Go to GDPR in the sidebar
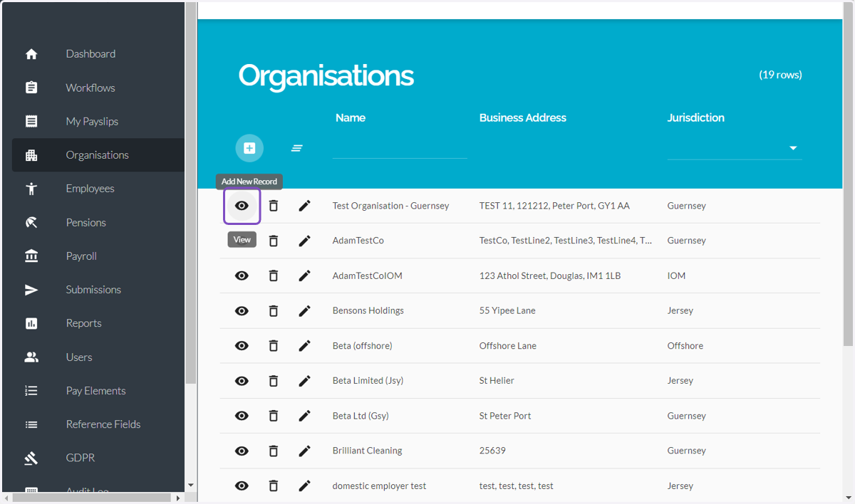The width and height of the screenshot is (855, 504). [x=98, y=458]
